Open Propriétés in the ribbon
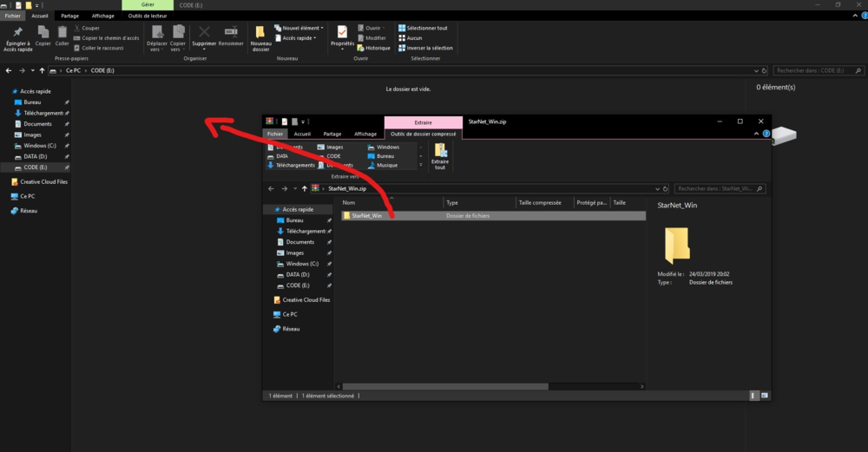Screen dimensions: 868x452 pyautogui.click(x=343, y=36)
